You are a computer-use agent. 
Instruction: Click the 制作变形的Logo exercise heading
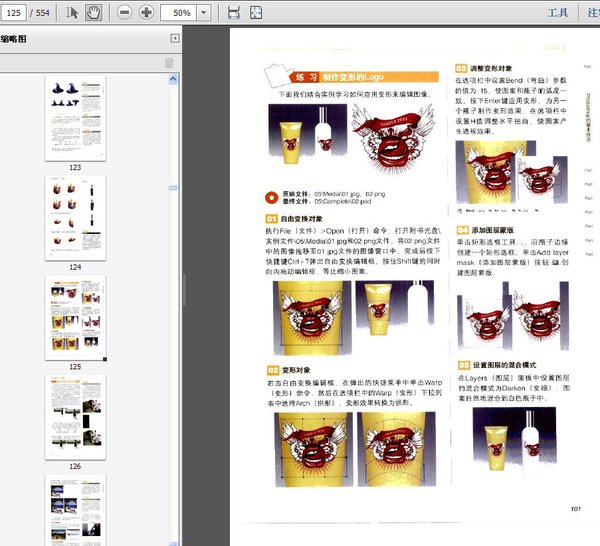[353, 77]
